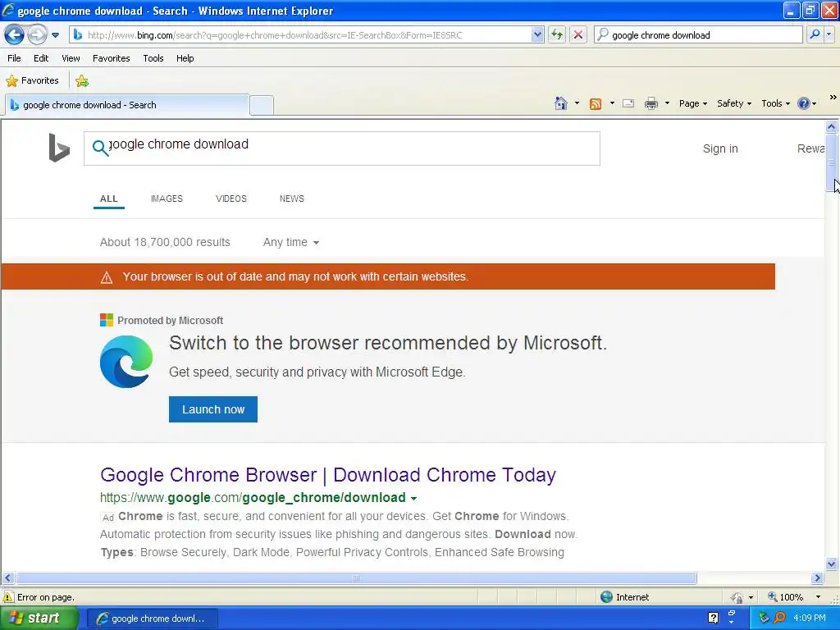Click horizontal scrollbar right arrow
The width and height of the screenshot is (840, 630).
point(818,578)
